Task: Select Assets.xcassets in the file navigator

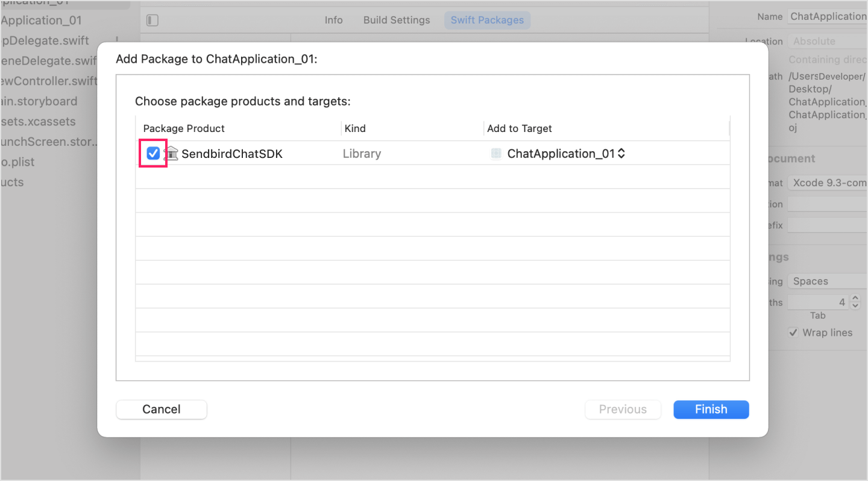Action: pyautogui.click(x=38, y=121)
